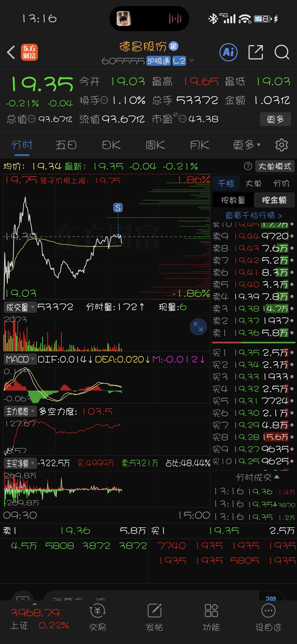Tap the 13:16 19.36 trade record
The width and height of the screenshot is (297, 644).
coord(254,492)
